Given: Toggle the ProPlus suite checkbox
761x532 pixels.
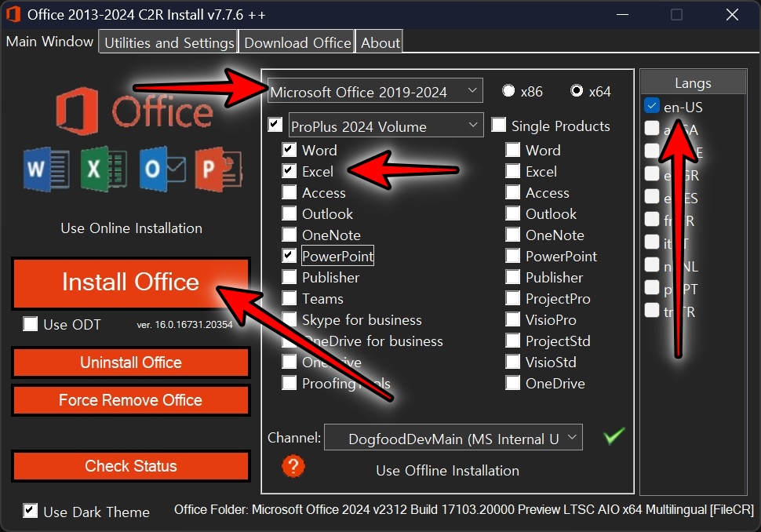Looking at the screenshot, I should pos(275,125).
